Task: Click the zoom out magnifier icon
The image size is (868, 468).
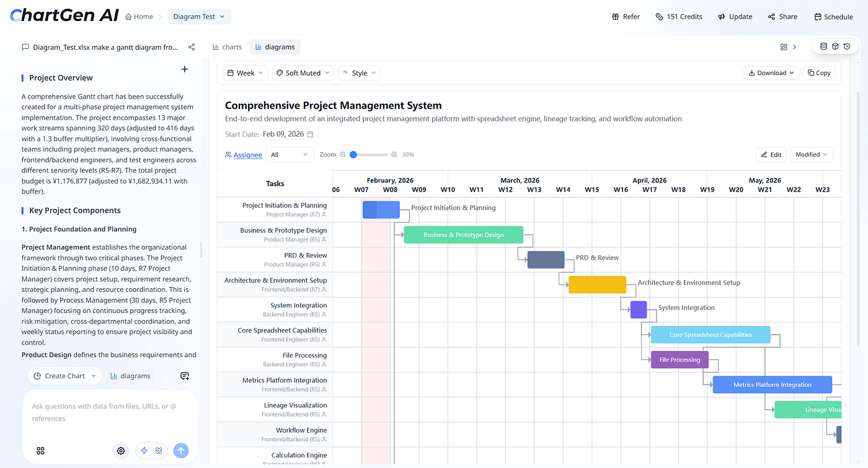Action: click(x=343, y=155)
